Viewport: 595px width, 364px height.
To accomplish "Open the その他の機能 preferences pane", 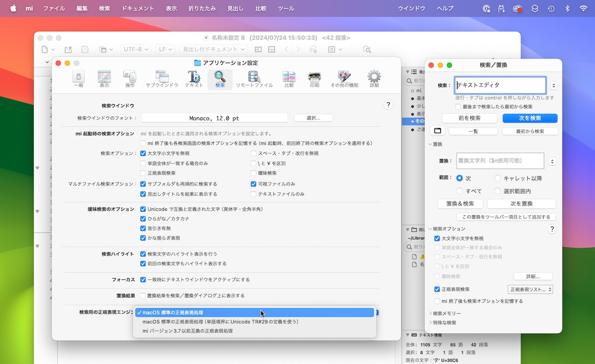I will [344, 79].
